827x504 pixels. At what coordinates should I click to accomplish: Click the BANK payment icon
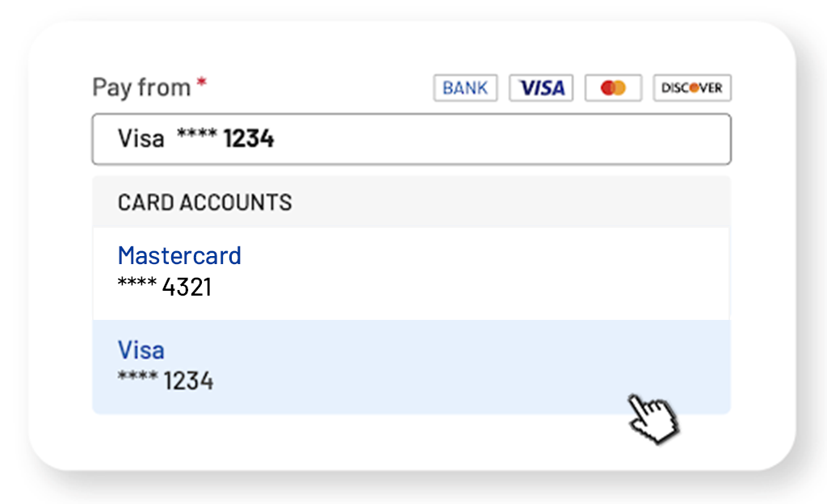(465, 87)
